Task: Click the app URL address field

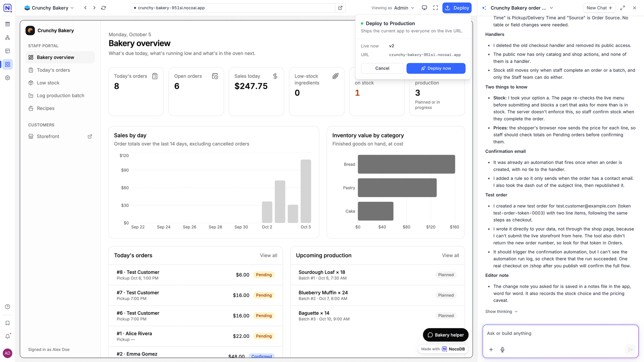Action: (233, 8)
